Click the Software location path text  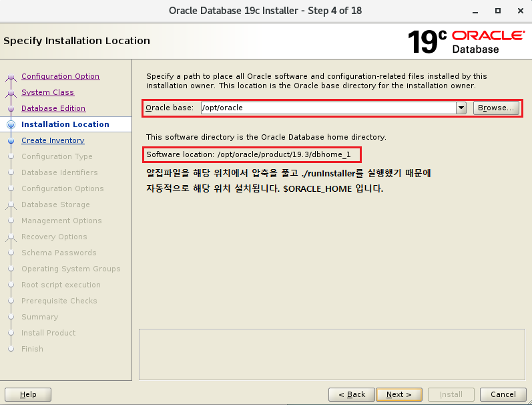coord(248,154)
